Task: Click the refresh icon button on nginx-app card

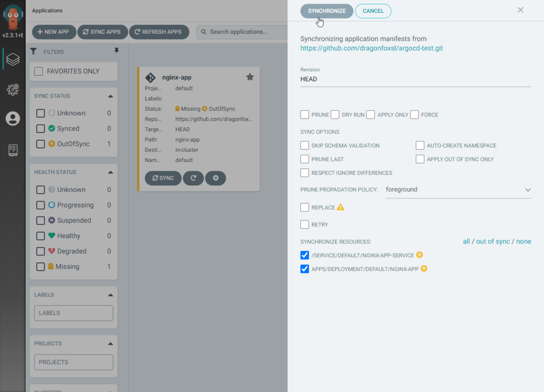Action: (x=193, y=178)
